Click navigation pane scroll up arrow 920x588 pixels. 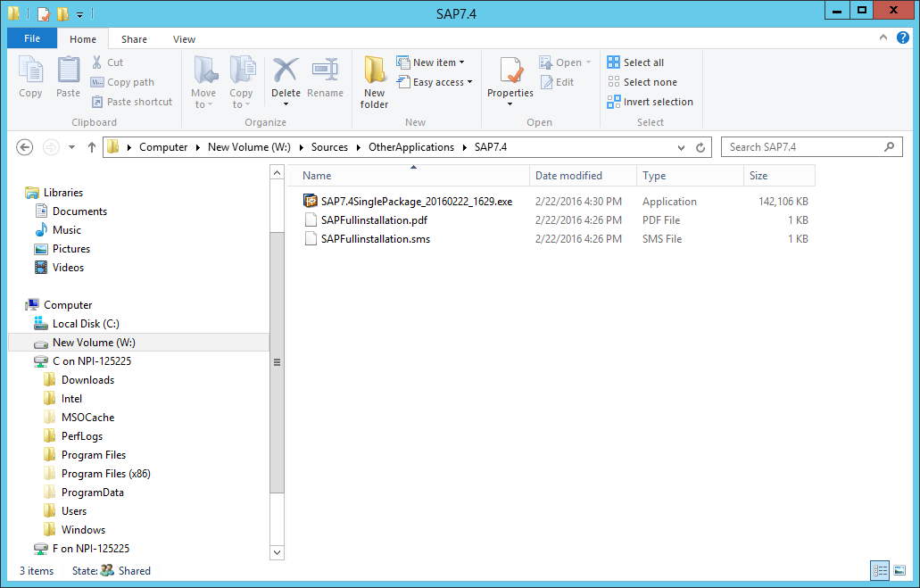[x=277, y=172]
